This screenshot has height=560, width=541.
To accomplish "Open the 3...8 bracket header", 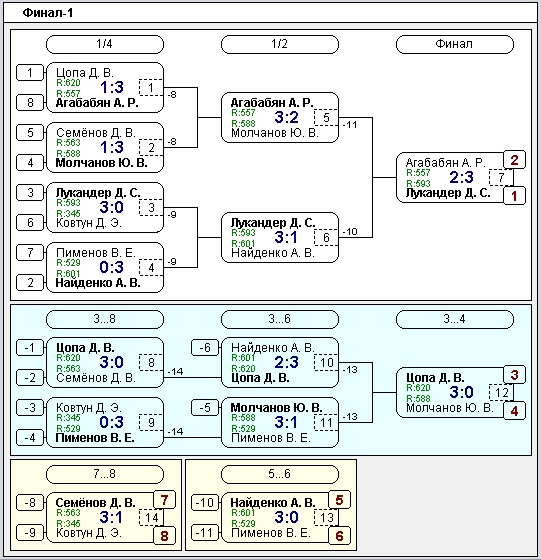I will tap(105, 319).
